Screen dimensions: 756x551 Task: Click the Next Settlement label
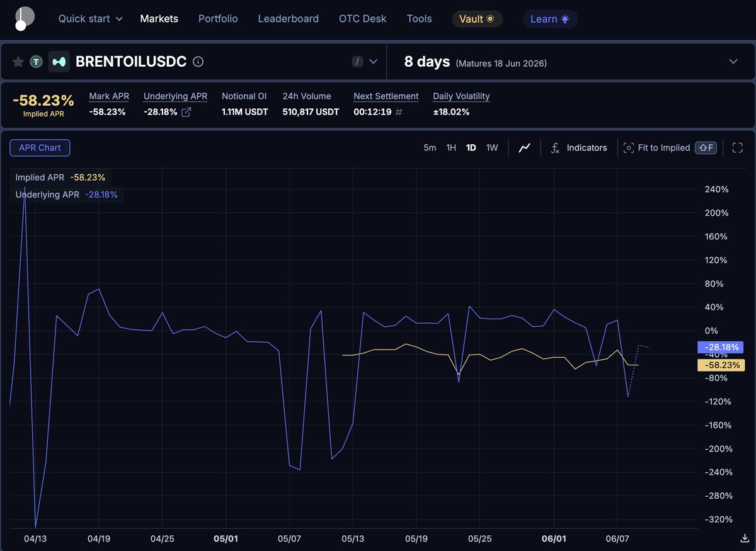pos(386,96)
